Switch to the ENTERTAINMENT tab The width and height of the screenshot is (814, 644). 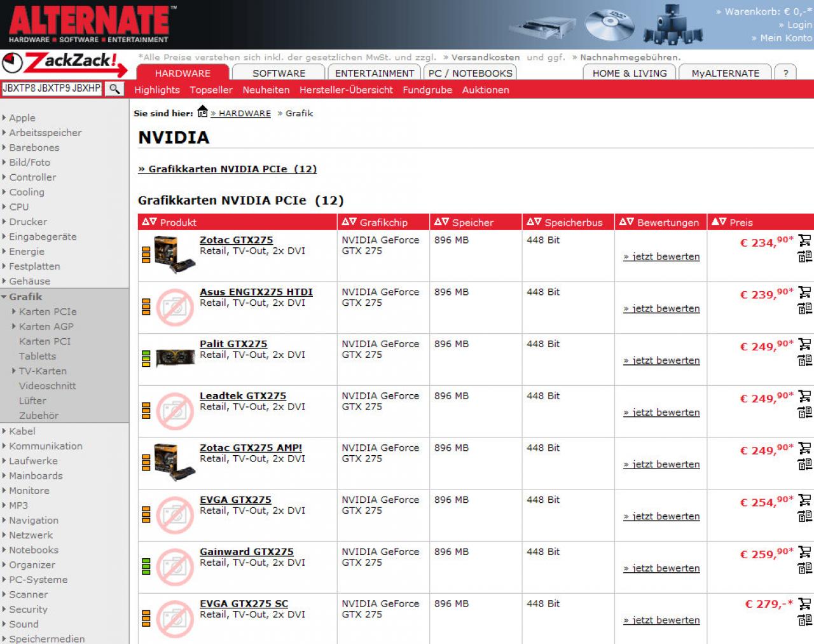(375, 73)
